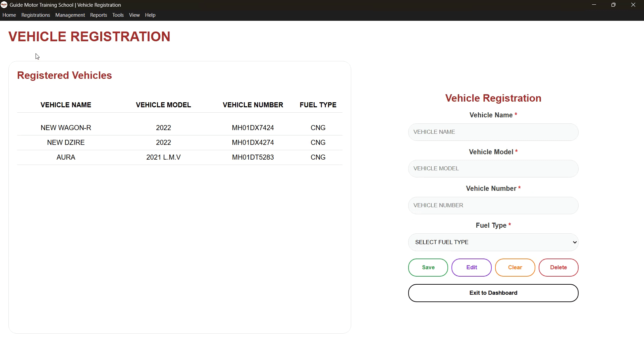Open the View menu
The image size is (644, 342).
(x=134, y=15)
